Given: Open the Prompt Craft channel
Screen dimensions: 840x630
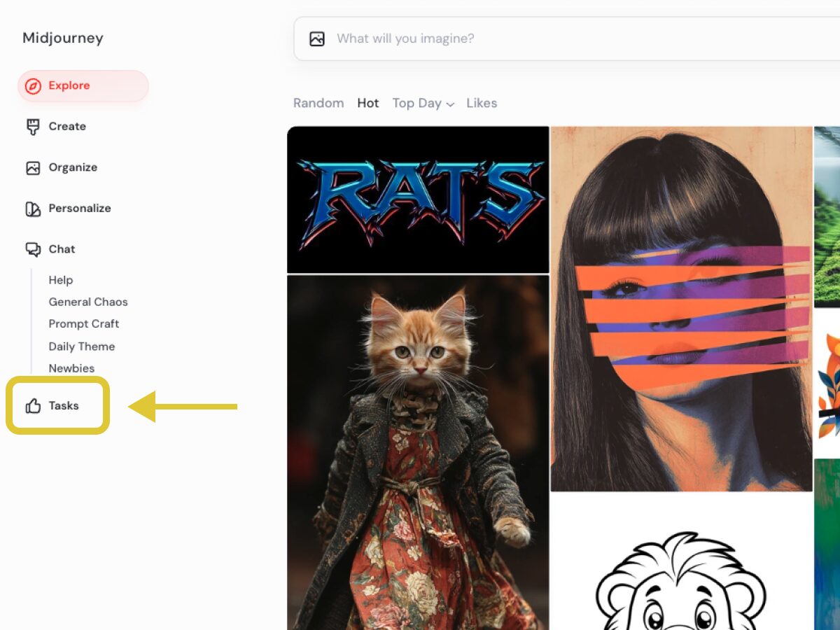Looking at the screenshot, I should (83, 324).
